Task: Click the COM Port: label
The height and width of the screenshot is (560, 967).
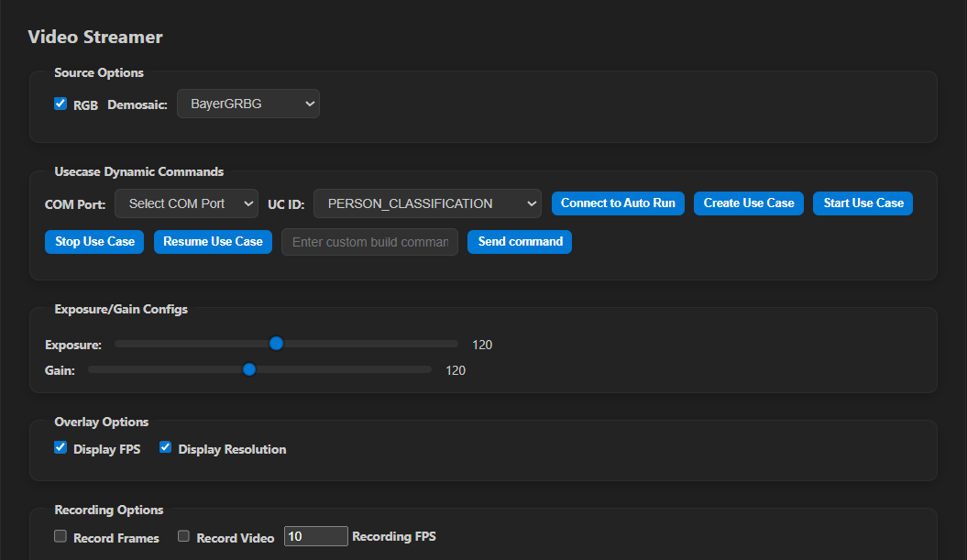Action: point(75,204)
